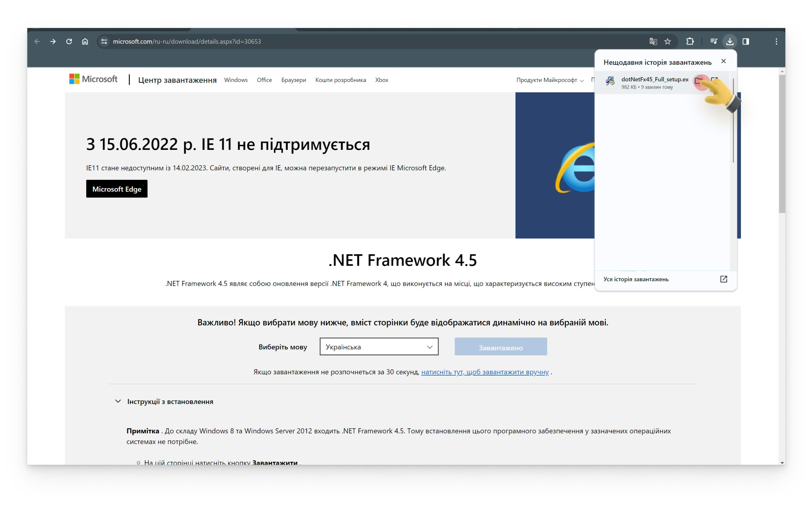Open the translate page icon
Viewport: 812px width, 508px height.
pos(653,42)
